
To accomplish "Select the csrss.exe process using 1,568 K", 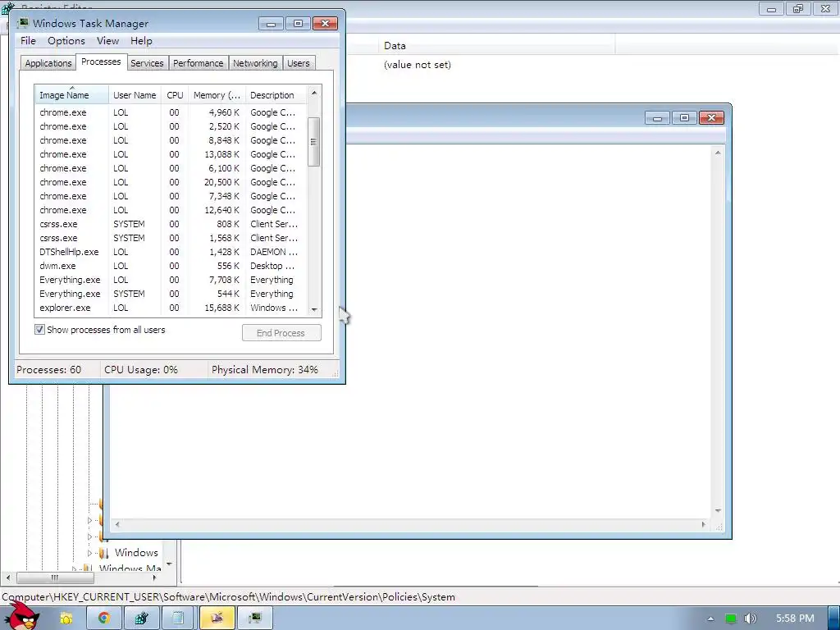I will (x=171, y=238).
